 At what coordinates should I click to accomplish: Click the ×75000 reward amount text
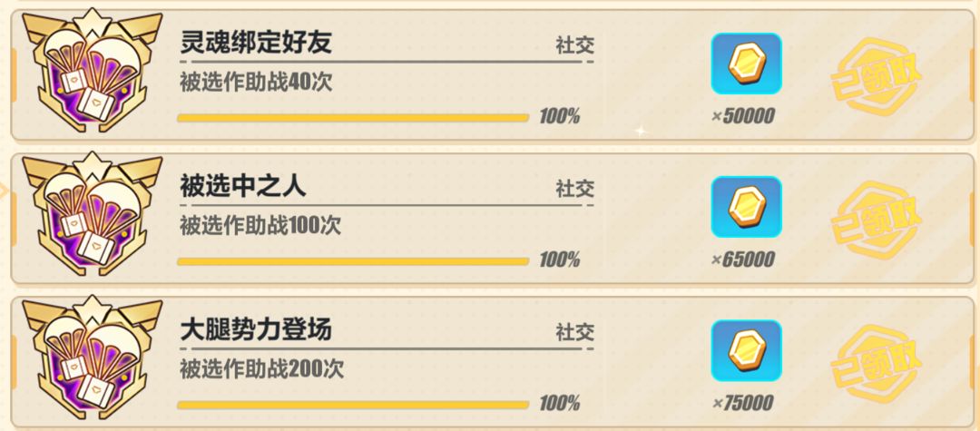coord(742,403)
